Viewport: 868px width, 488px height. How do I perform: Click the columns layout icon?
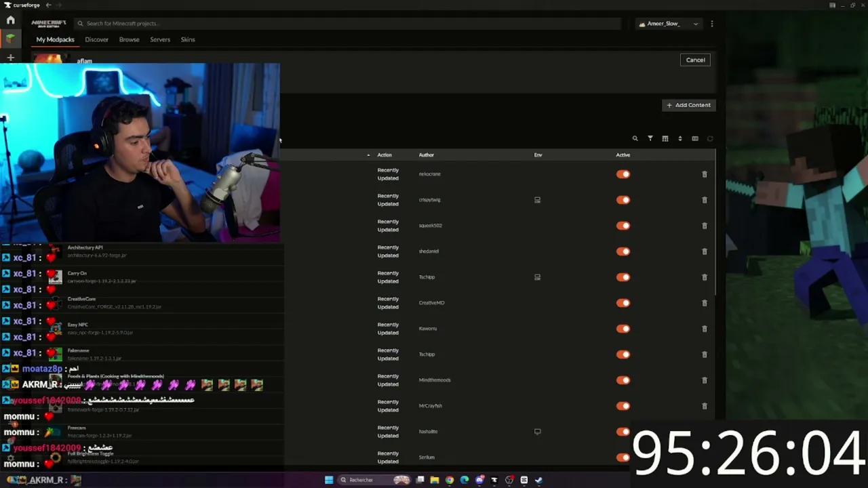(695, 139)
